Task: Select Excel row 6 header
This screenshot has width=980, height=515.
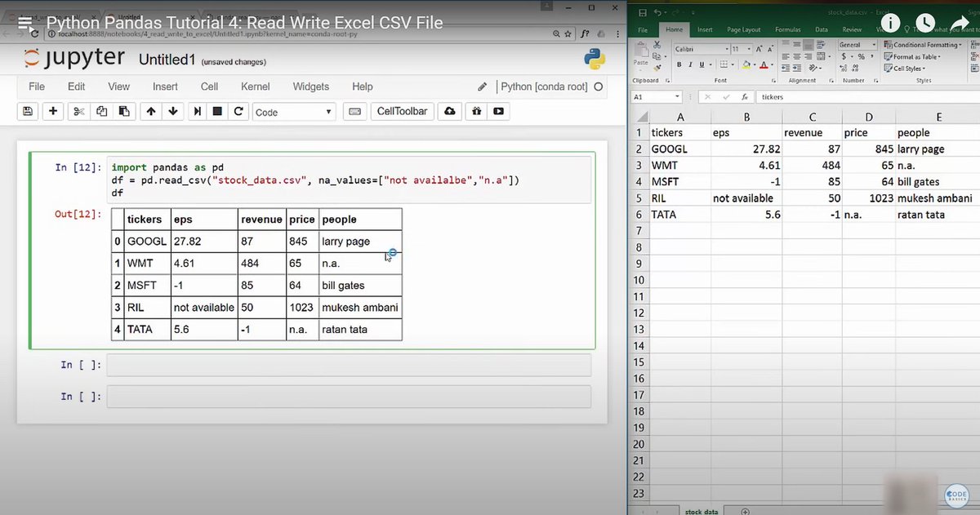Action: pyautogui.click(x=639, y=214)
